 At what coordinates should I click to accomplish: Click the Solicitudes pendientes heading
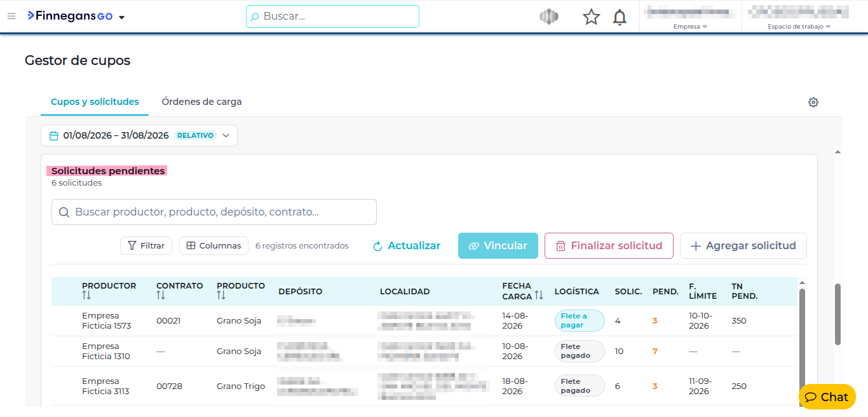(108, 171)
